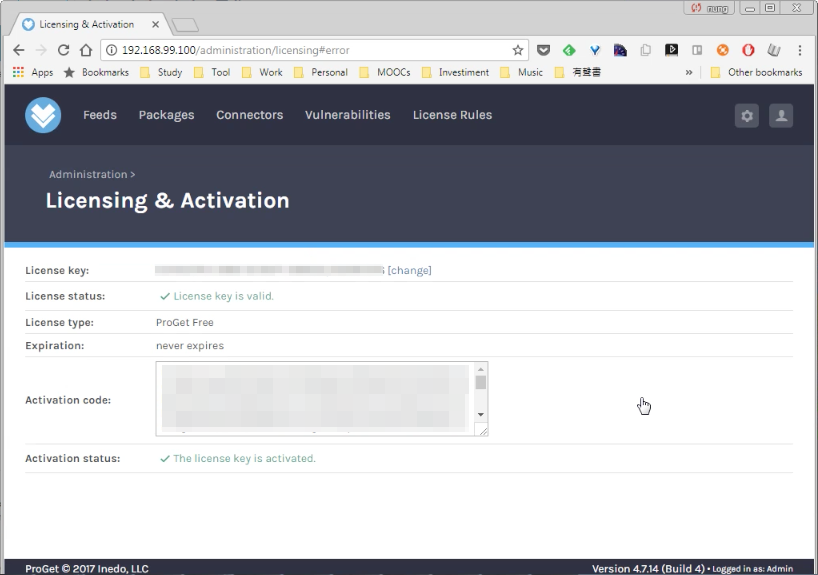Open the Study bookmarks folder
The height and width of the screenshot is (575, 818).
[161, 72]
